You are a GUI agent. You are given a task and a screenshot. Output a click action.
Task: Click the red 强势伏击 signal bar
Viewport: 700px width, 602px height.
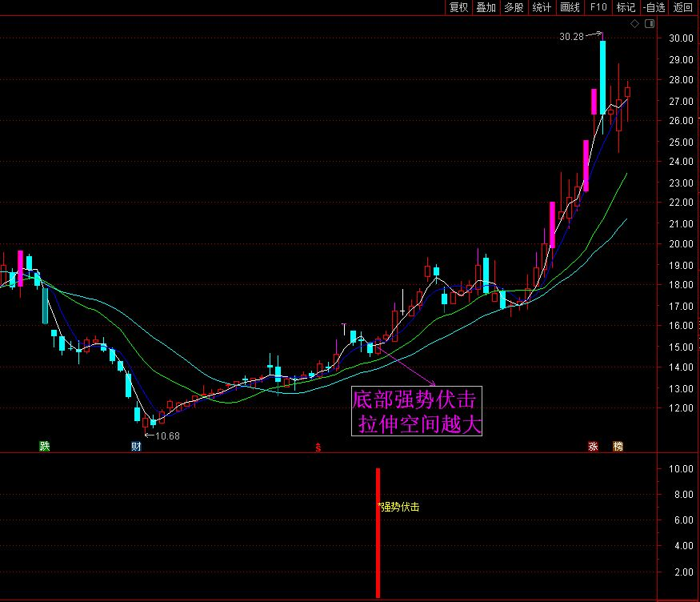(x=378, y=533)
